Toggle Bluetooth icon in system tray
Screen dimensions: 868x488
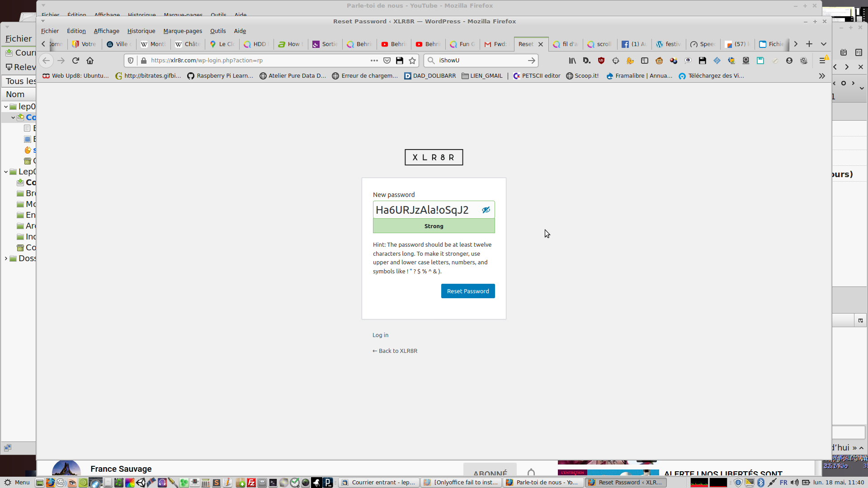pos(761,483)
